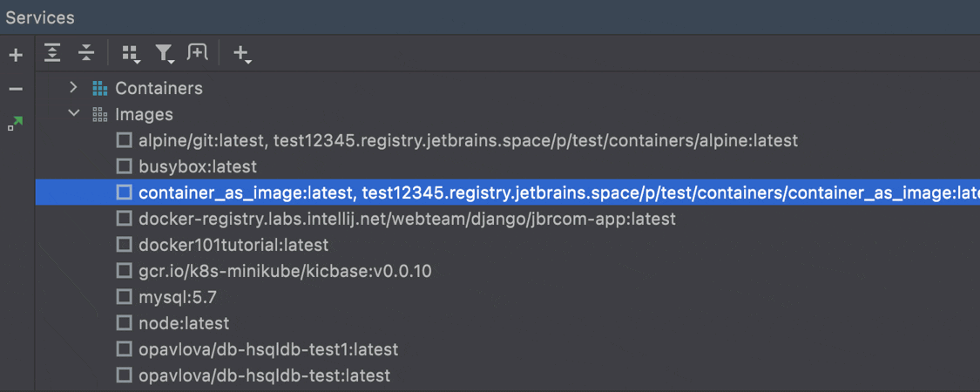980x392 pixels.
Task: Click the node:latest image icon
Action: tap(125, 323)
